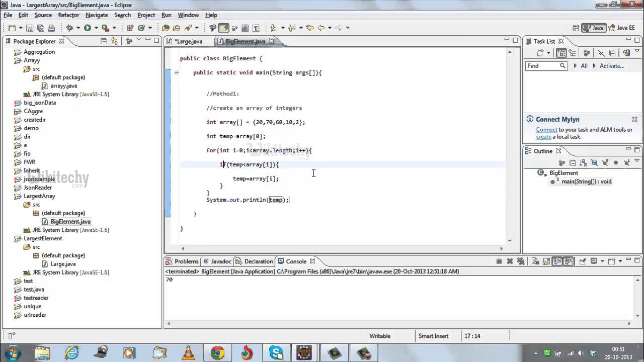Click the Debug bug icon in toolbar
The width and height of the screenshot is (644, 362).
point(70,28)
